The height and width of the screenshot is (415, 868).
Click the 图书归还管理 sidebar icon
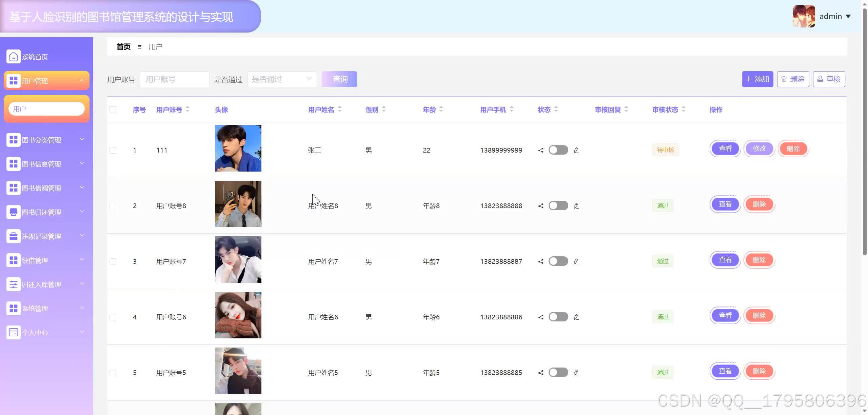click(14, 212)
